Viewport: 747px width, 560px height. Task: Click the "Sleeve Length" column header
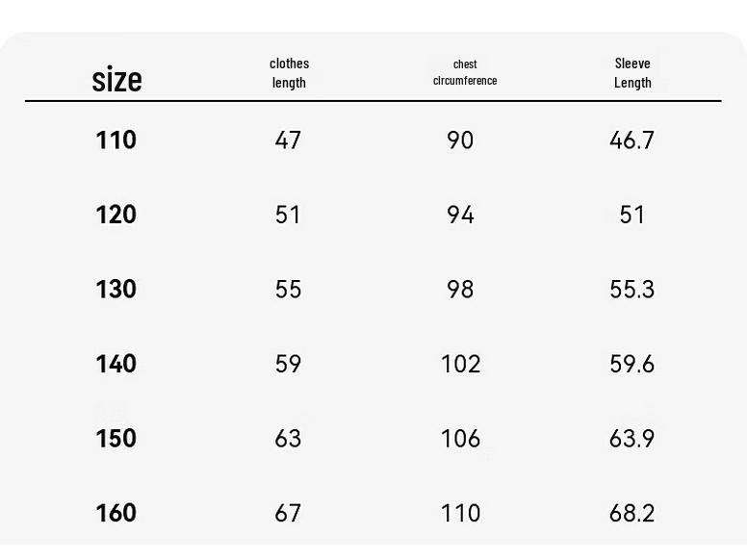[x=632, y=73]
